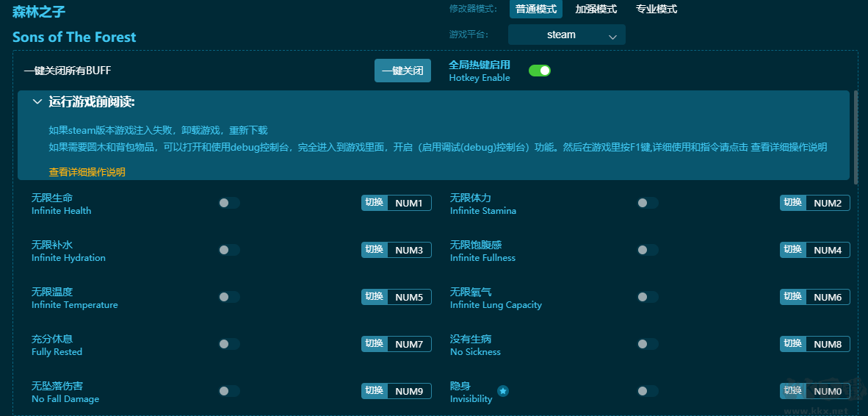868x416 pixels.
Task: Toggle Infinite Stamina on
Action: click(x=647, y=204)
